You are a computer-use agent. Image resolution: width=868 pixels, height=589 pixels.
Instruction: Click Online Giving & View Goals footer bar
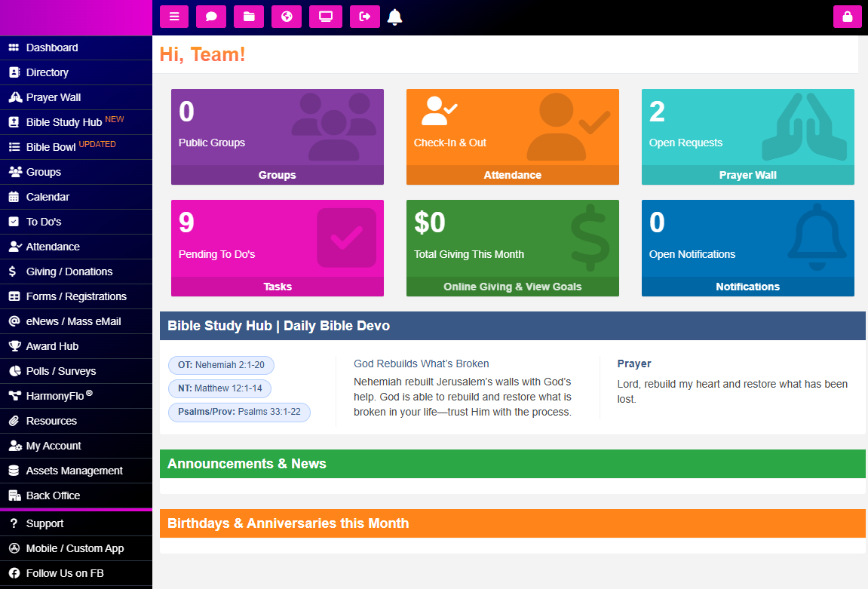point(512,287)
